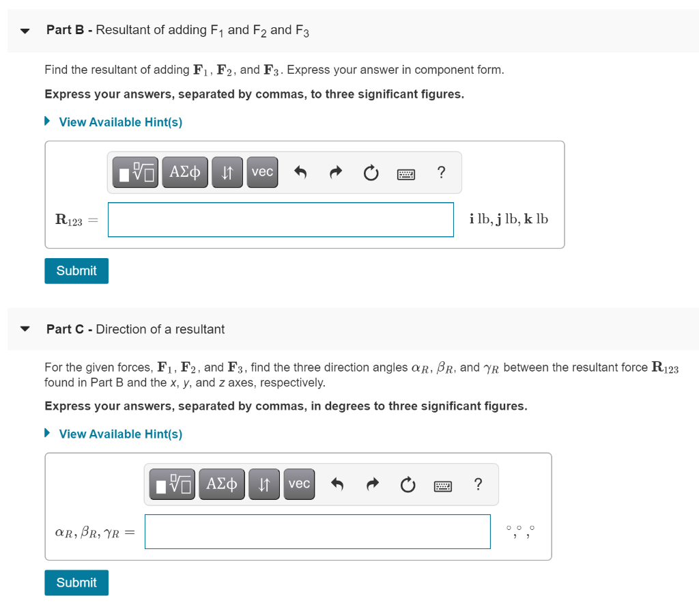This screenshot has width=699, height=616.
Task: Open the keyboard shortcuts icon in Part B toolbar
Action: (x=405, y=173)
